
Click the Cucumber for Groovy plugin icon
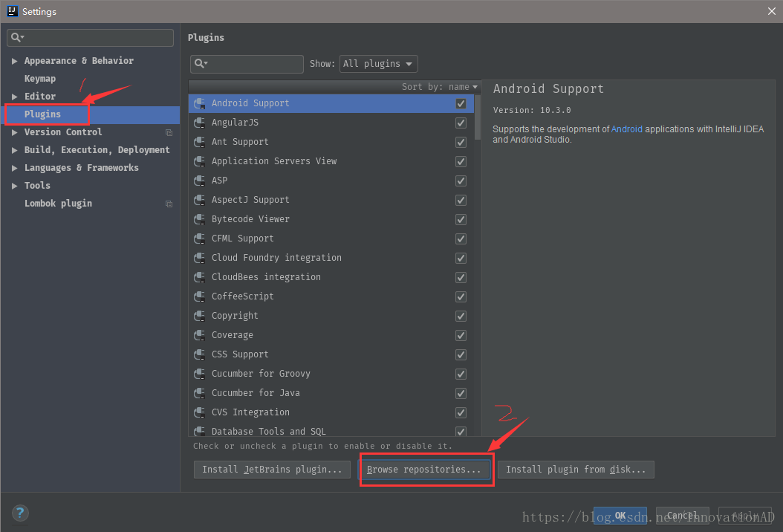click(199, 374)
